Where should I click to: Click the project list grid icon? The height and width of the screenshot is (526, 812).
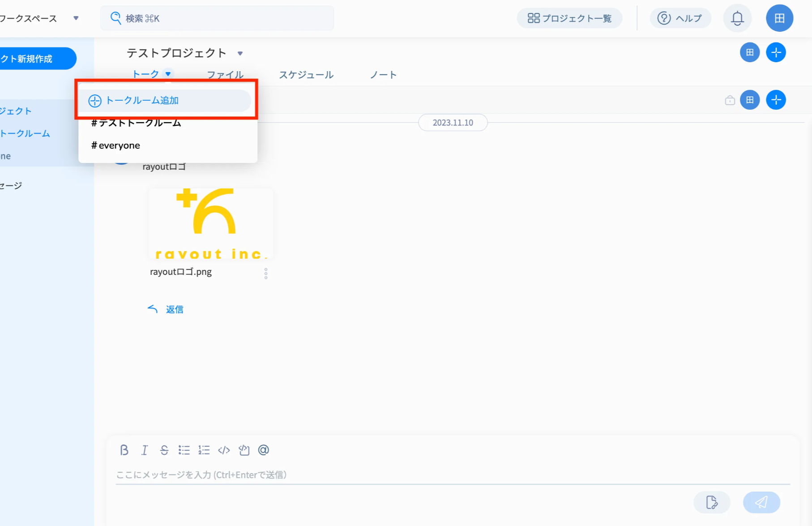click(534, 18)
